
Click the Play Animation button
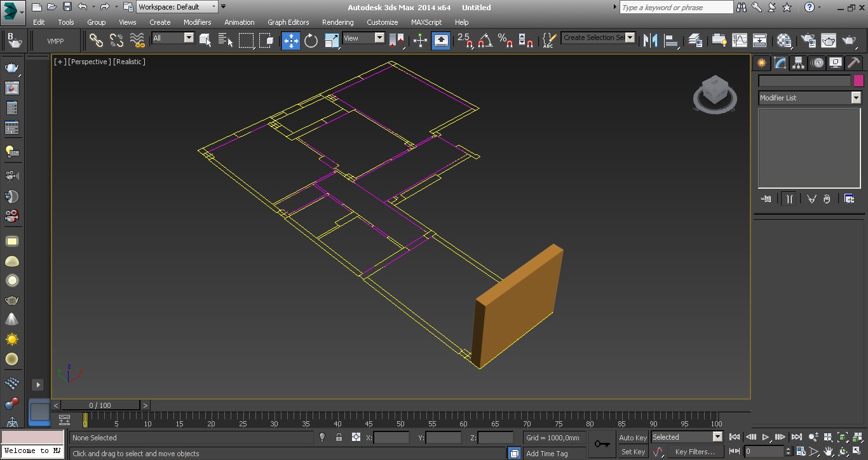click(x=766, y=437)
